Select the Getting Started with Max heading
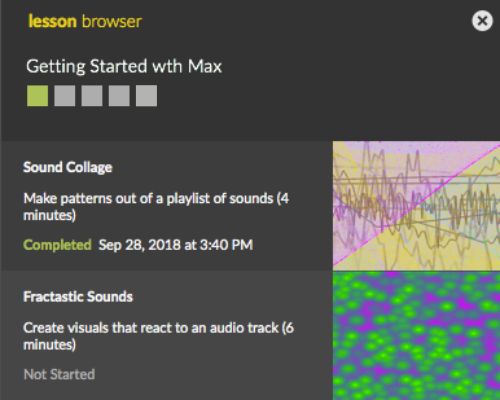 124,66
